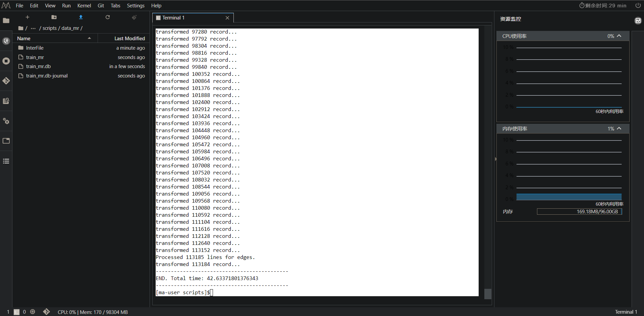Click the upload files icon

point(81,17)
